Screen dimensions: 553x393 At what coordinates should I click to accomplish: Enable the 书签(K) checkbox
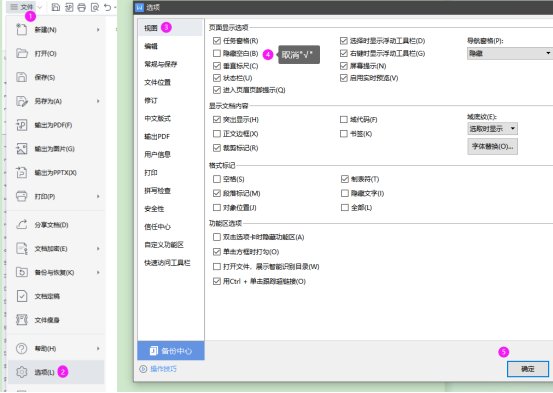pos(344,134)
